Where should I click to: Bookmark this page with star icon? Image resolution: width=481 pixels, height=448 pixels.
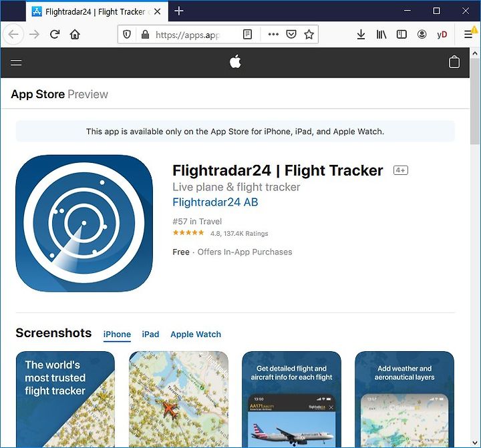(x=309, y=34)
